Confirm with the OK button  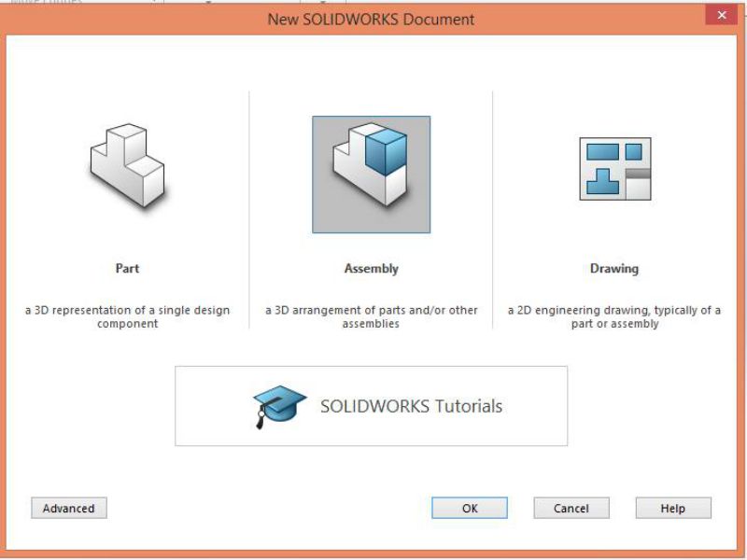470,508
